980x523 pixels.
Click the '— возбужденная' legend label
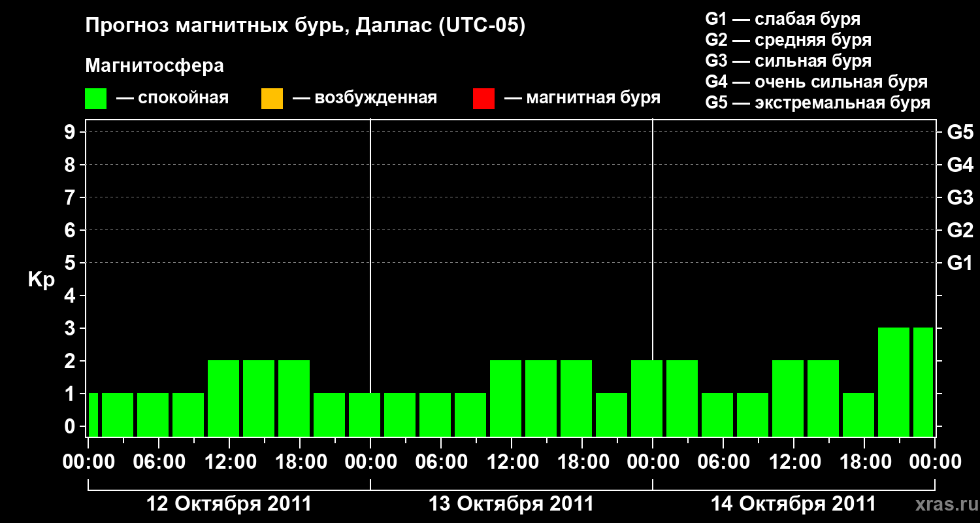click(365, 99)
